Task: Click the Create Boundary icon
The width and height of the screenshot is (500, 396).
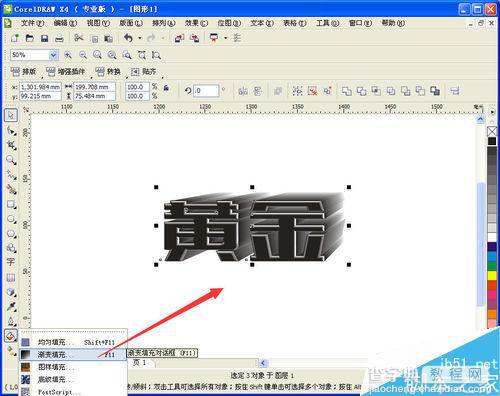Action: coord(435,91)
